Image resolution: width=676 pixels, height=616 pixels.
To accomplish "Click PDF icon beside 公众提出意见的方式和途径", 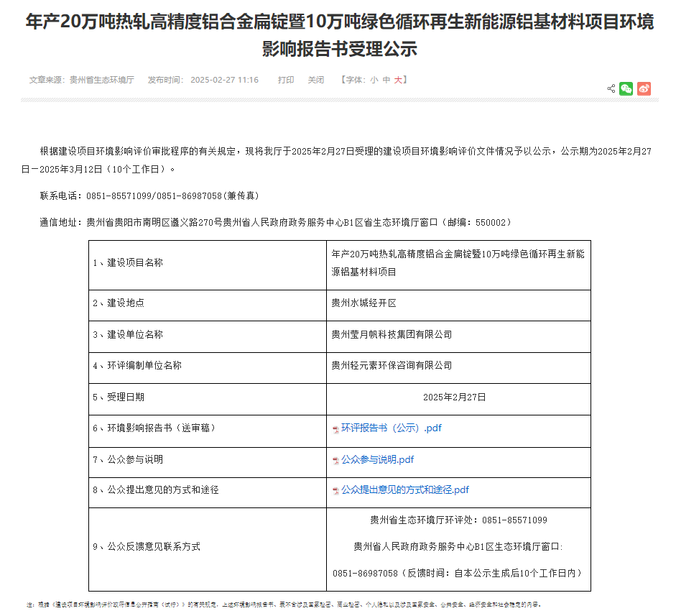I will (335, 491).
